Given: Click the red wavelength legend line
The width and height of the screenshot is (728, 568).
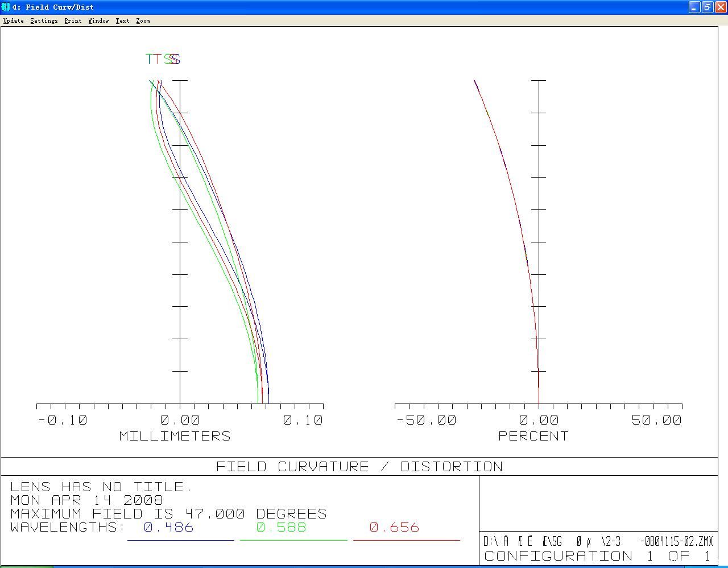Looking at the screenshot, I should point(407,540).
